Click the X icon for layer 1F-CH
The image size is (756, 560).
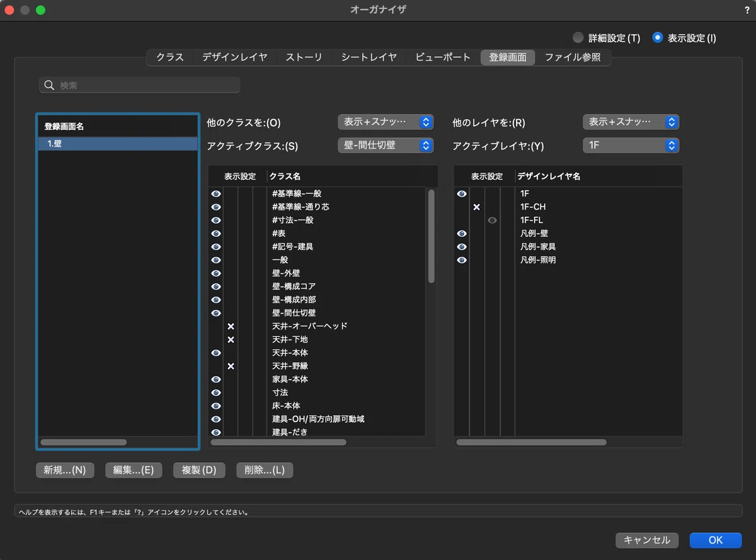(x=477, y=207)
